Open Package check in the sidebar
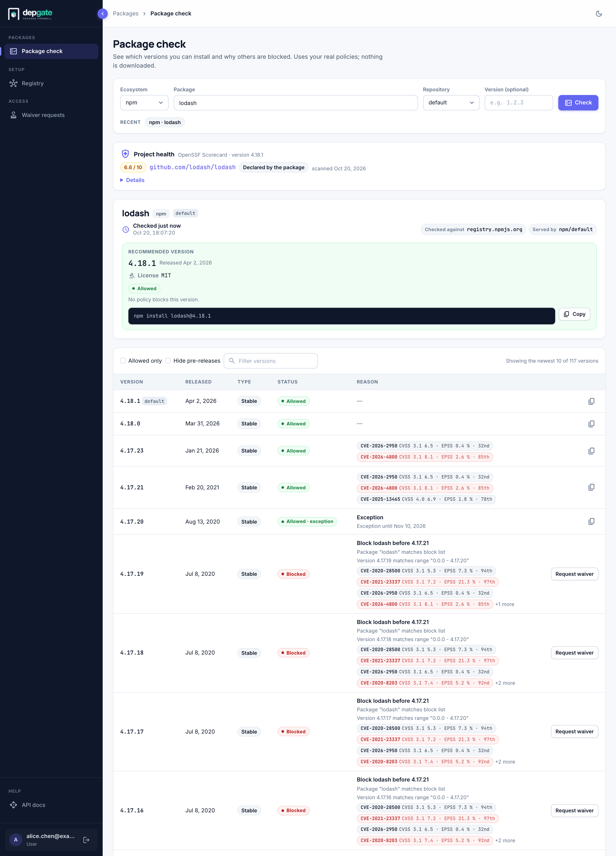616x856 pixels. pos(51,51)
